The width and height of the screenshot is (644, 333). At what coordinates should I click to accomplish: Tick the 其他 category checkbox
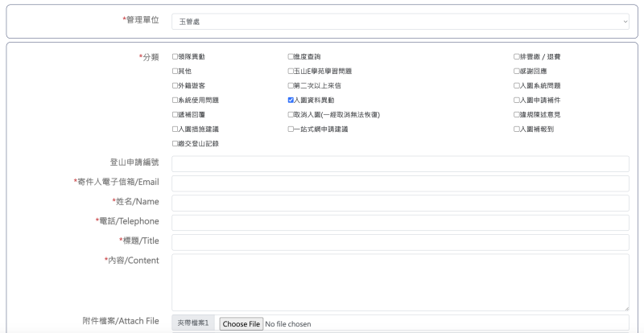coord(175,71)
